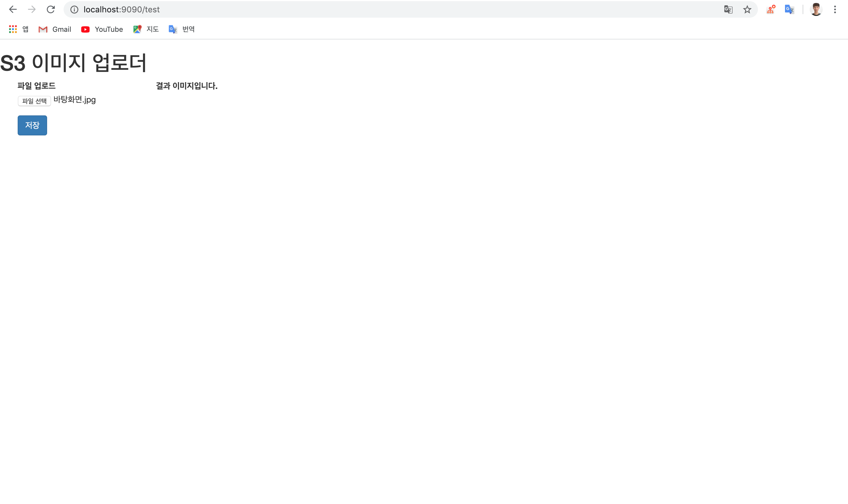Open the user profile avatar

click(x=816, y=9)
